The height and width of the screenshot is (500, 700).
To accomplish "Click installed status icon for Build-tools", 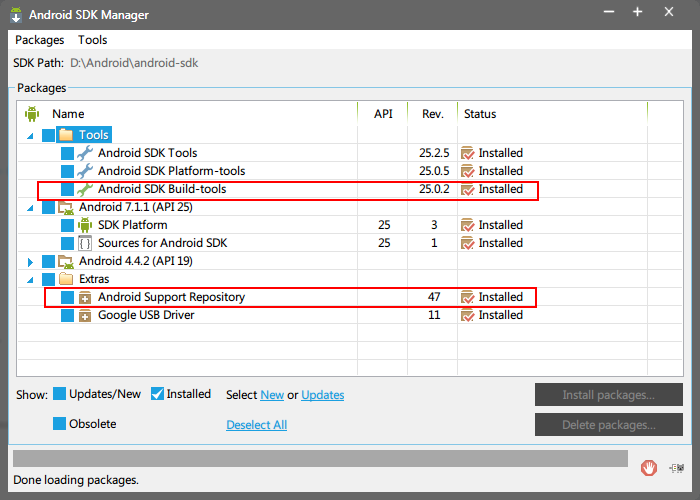I will [467, 189].
